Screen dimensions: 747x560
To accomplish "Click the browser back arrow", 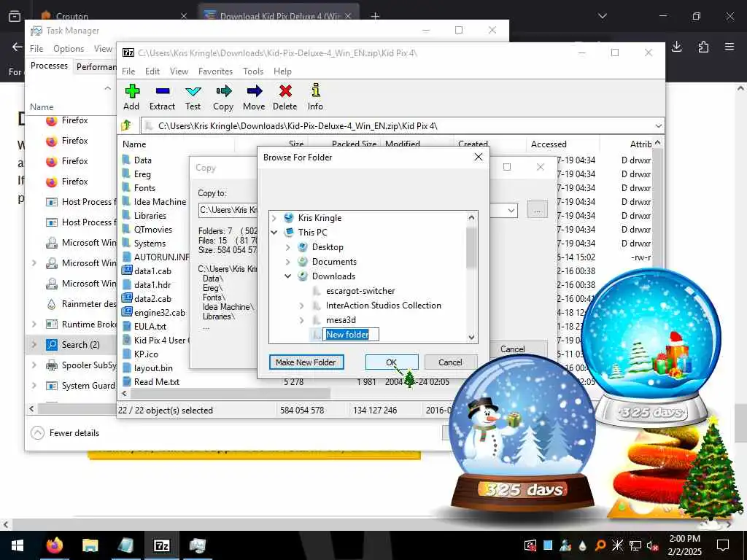I will [x=18, y=47].
